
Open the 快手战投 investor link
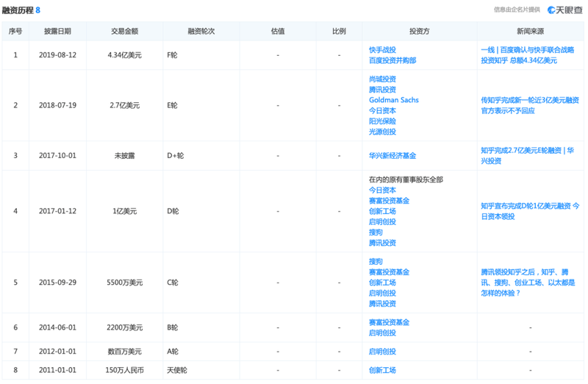click(382, 50)
